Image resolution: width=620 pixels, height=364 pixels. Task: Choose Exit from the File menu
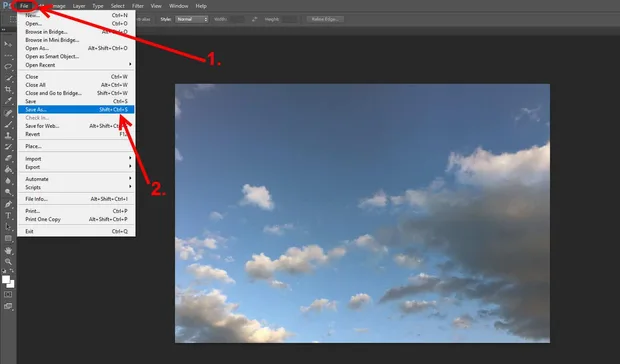76,231
